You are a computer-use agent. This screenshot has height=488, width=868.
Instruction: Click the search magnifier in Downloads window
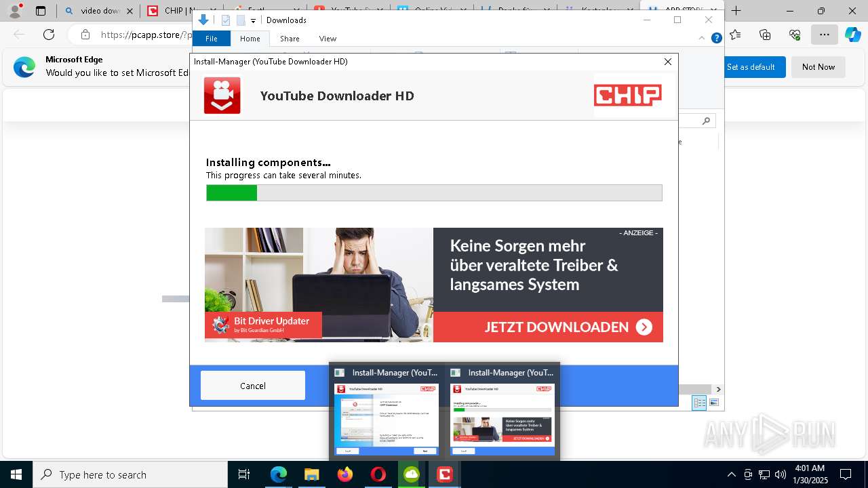tap(706, 121)
